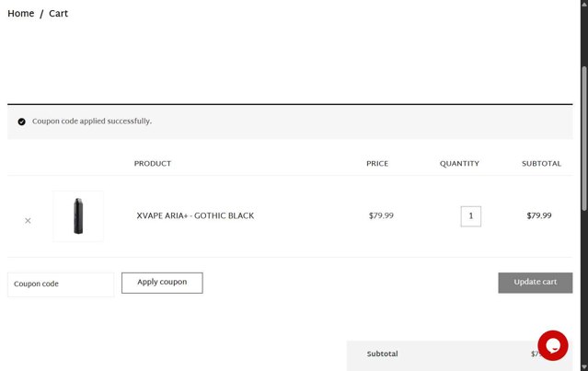This screenshot has height=371, width=588.
Task: Open the XVAPE ARIA+ product thumbnail
Action: [x=78, y=216]
